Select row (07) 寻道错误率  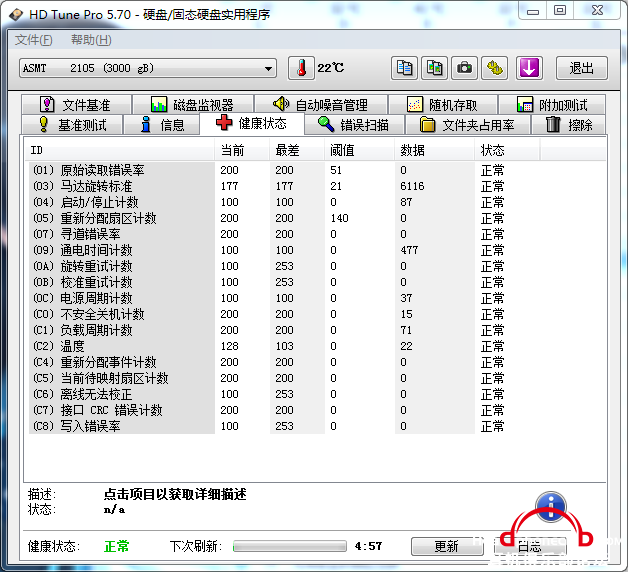tap(284, 234)
